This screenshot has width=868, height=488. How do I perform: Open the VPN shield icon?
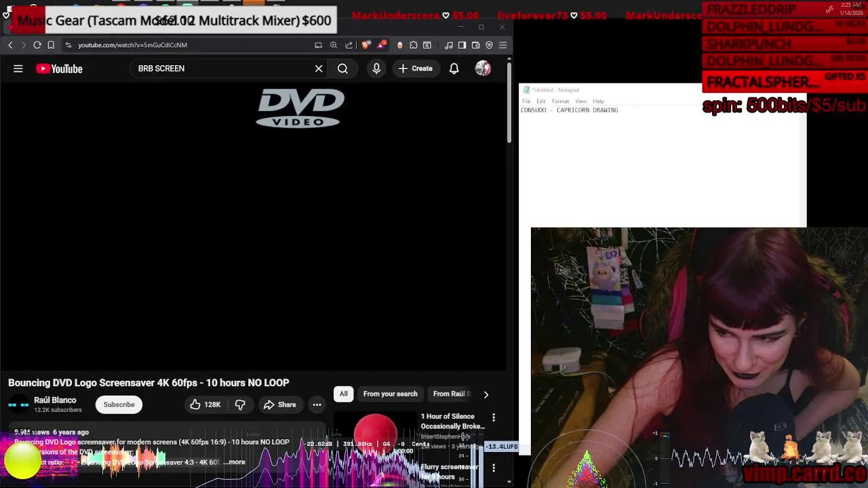point(489,45)
